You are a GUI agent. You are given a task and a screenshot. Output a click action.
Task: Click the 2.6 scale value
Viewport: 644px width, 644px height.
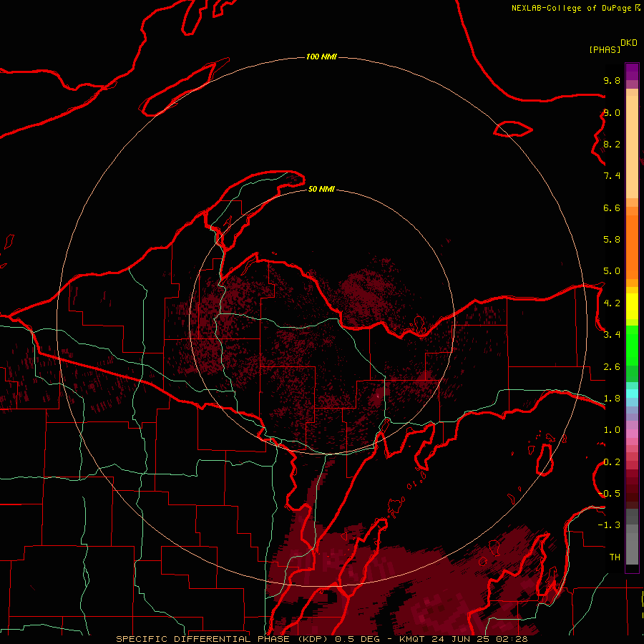[x=612, y=366]
